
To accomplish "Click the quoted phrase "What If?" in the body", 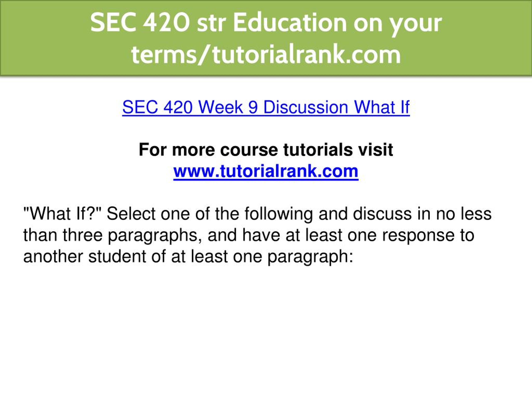I will point(63,214).
